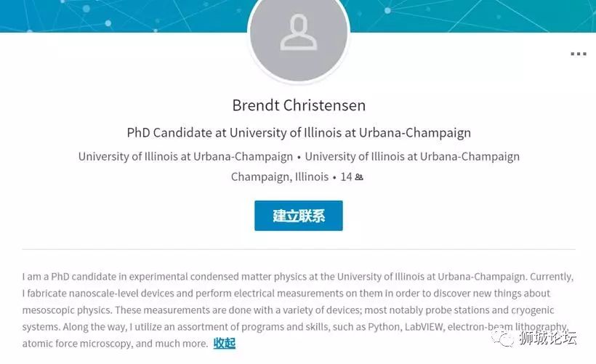Click the blue network banner cover image
596x364 pixels.
(109, 16)
